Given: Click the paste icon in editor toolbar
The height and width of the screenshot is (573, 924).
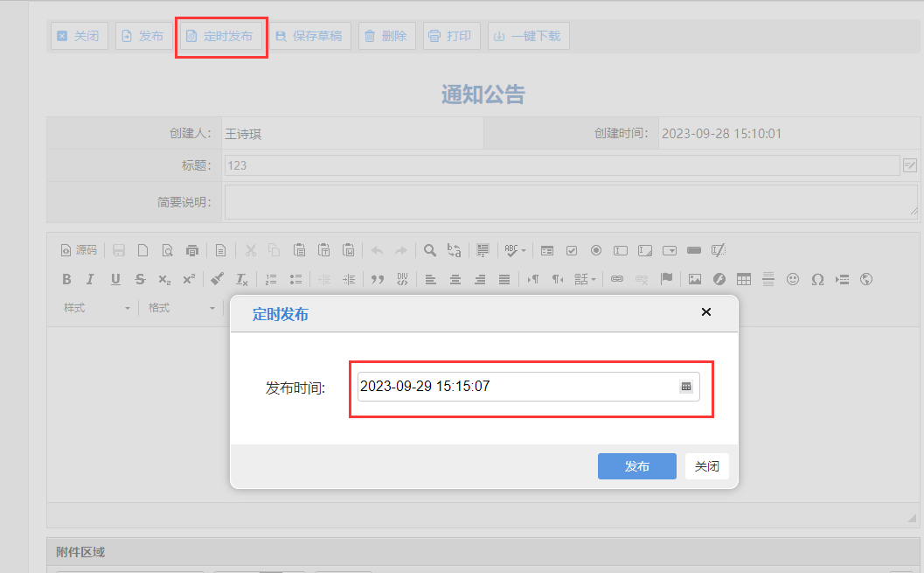Looking at the screenshot, I should 299,250.
